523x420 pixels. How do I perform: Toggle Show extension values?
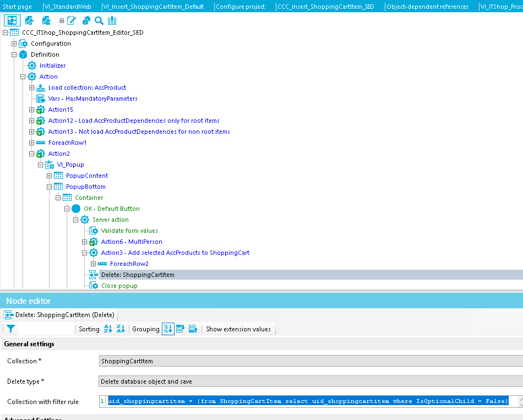tap(238, 329)
